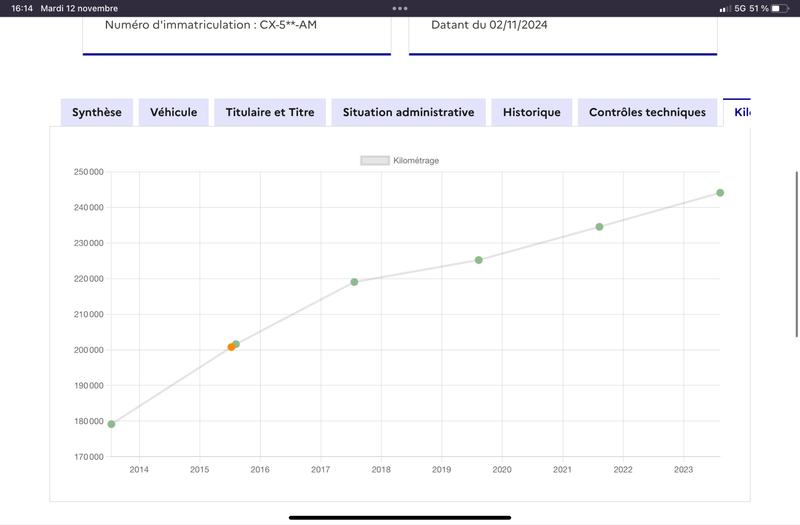
Task: Select the Situation administrative tab
Action: pos(409,112)
